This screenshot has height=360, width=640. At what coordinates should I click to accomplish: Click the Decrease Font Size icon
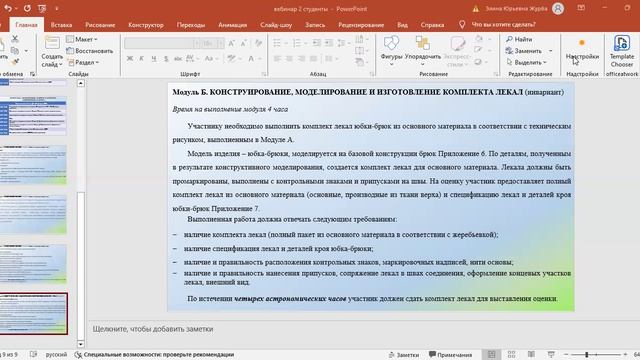[244, 43]
